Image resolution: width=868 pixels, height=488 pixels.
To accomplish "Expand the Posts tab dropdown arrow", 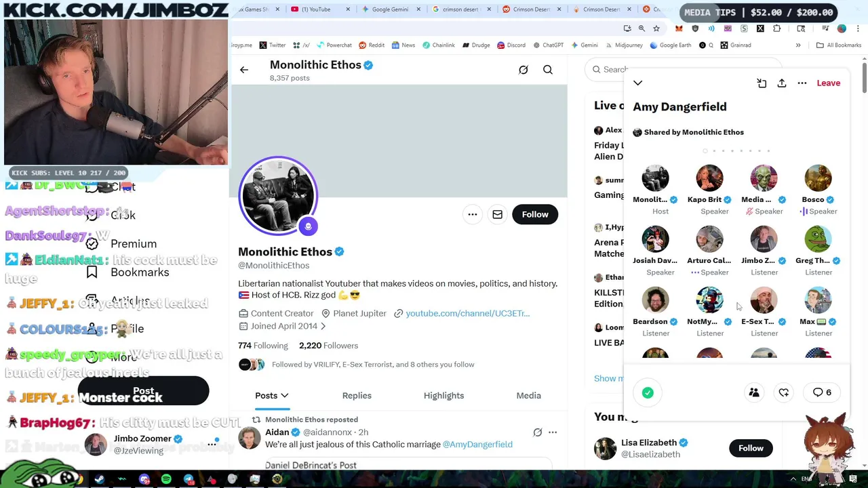I will click(285, 396).
